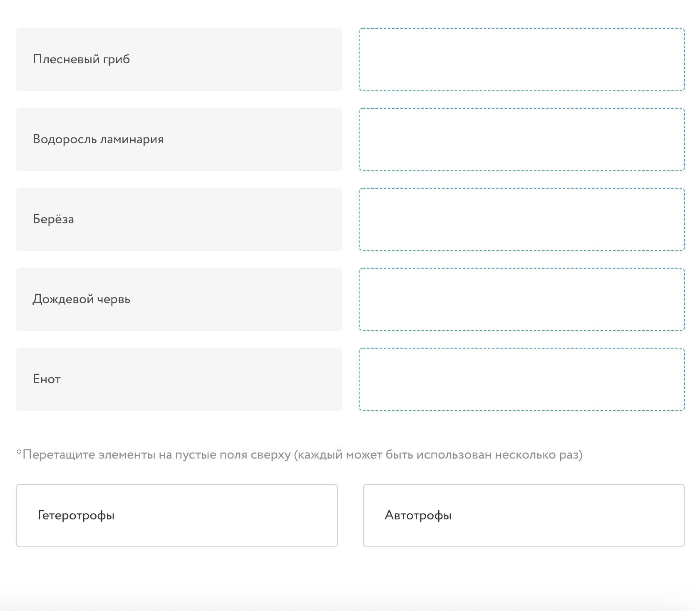Click the Плесневый гриб item card

[x=179, y=60]
